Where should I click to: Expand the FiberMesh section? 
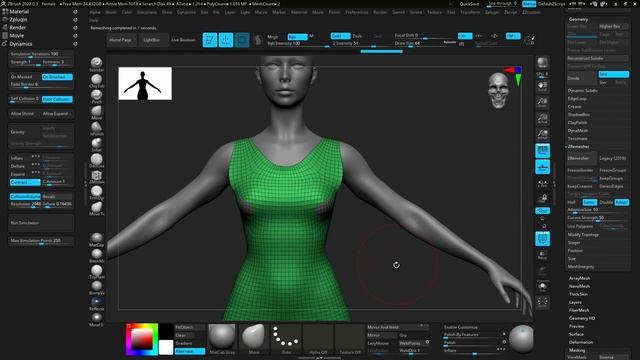[579, 310]
